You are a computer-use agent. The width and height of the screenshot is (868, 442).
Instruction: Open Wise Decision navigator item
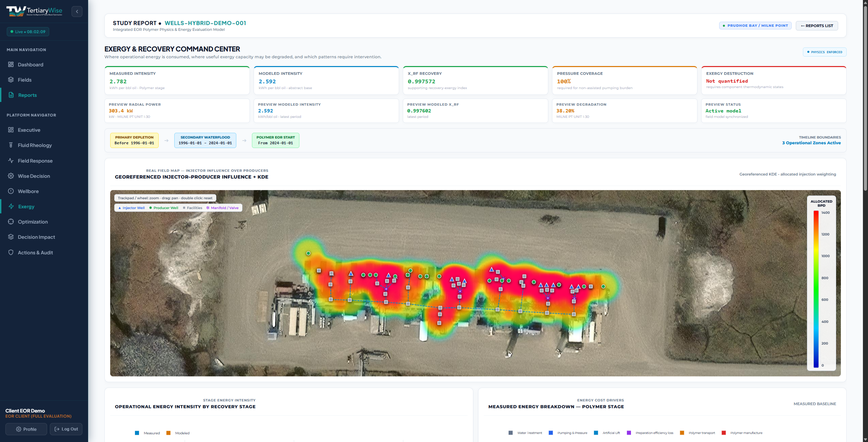44,176
